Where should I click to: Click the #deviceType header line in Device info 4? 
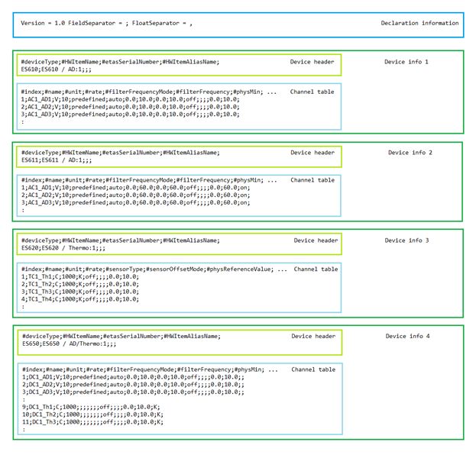(121, 336)
